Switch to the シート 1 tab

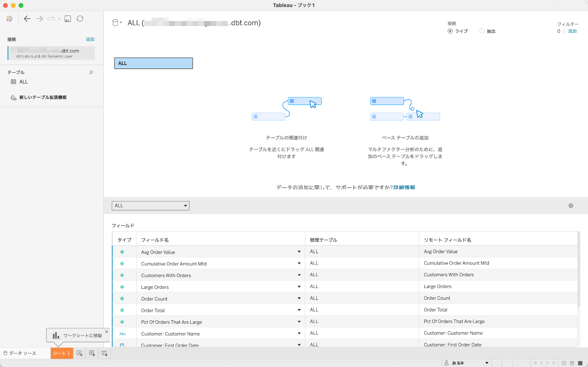pos(62,353)
